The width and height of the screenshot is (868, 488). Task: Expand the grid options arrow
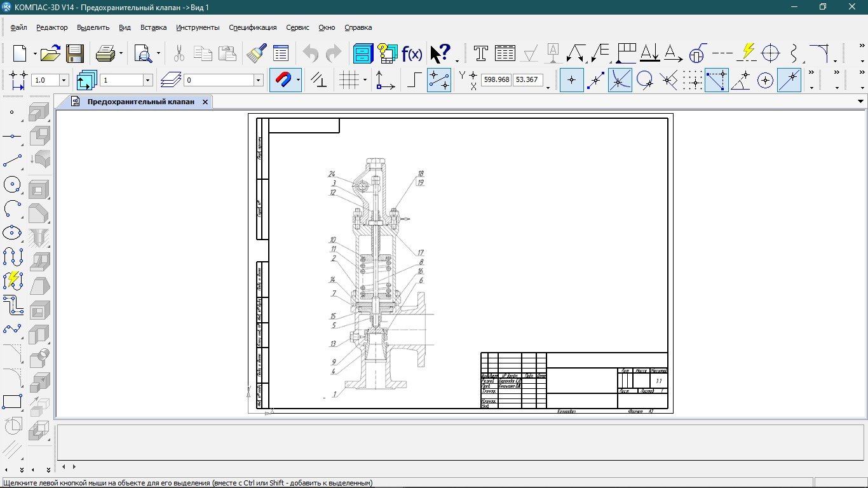(365, 80)
